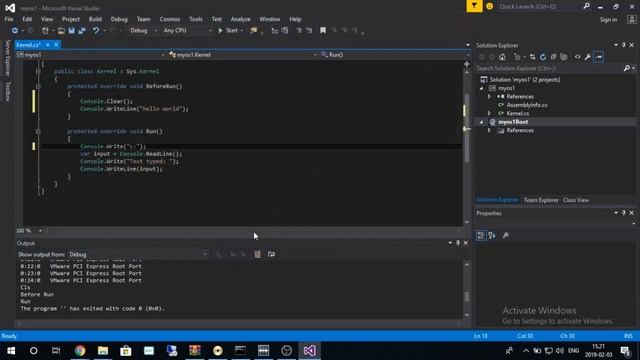Click the Sign in link
Screen dimensions: 640x360
[x=608, y=20]
